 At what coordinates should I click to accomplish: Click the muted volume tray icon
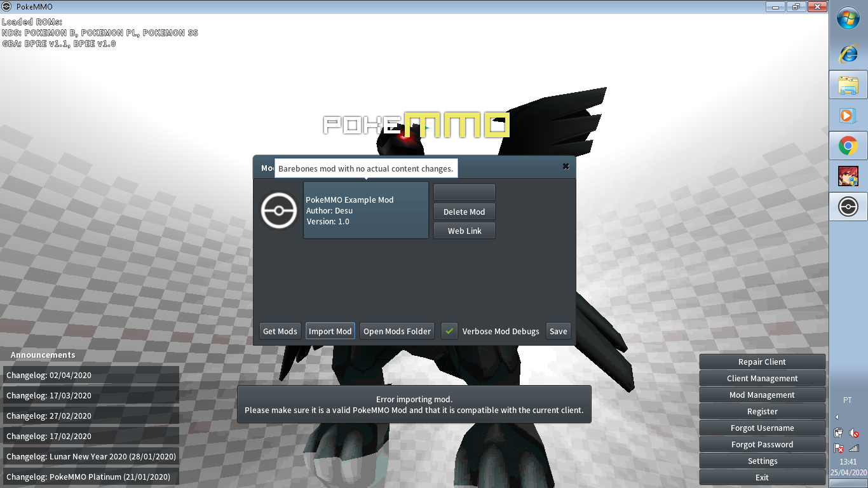(854, 433)
